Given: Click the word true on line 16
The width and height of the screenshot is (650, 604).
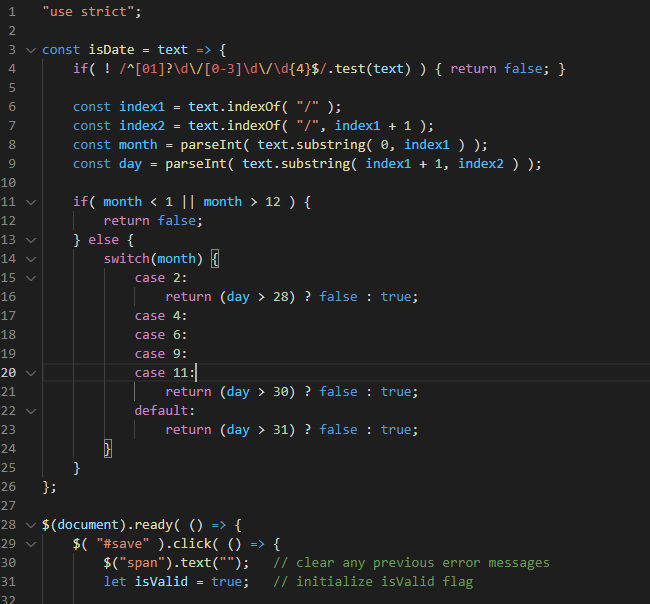Looking at the screenshot, I should pyautogui.click(x=396, y=297).
